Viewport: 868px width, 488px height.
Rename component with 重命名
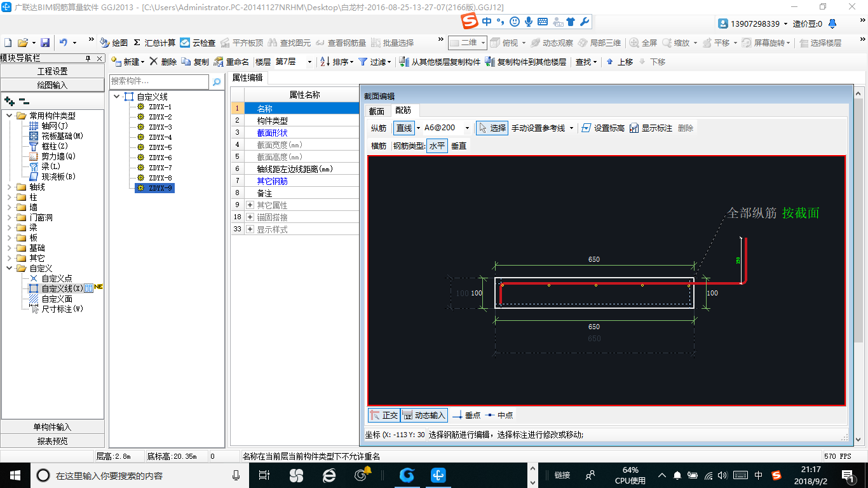coord(231,62)
